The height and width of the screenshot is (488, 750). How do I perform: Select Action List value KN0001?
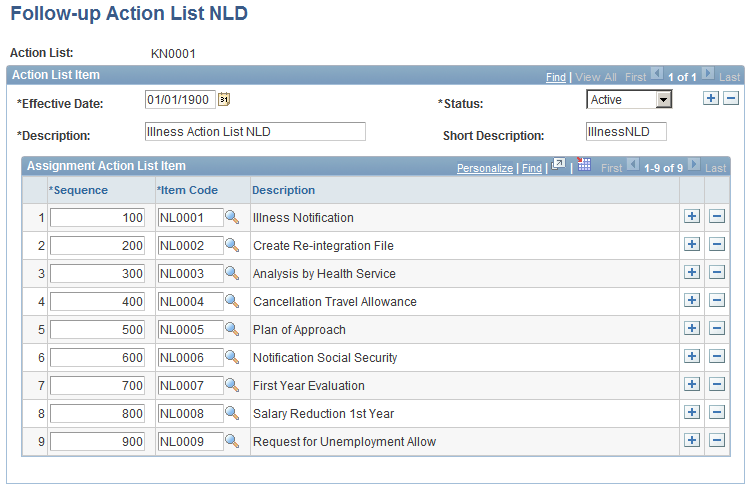click(x=173, y=54)
